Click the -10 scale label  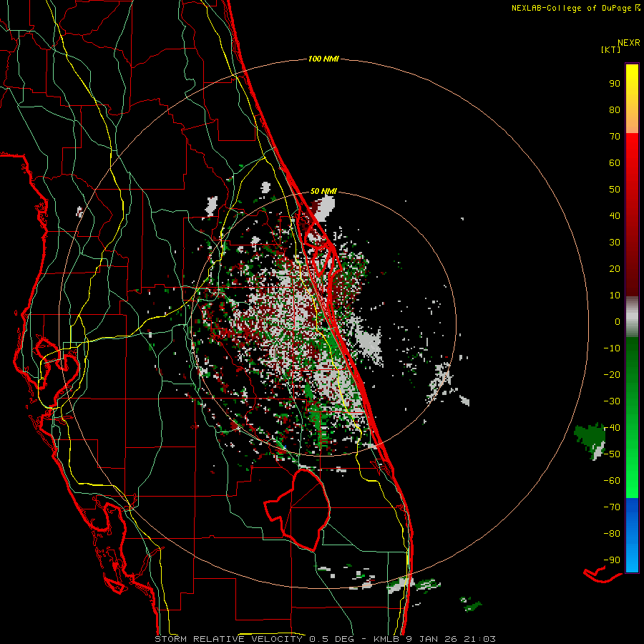coord(612,348)
